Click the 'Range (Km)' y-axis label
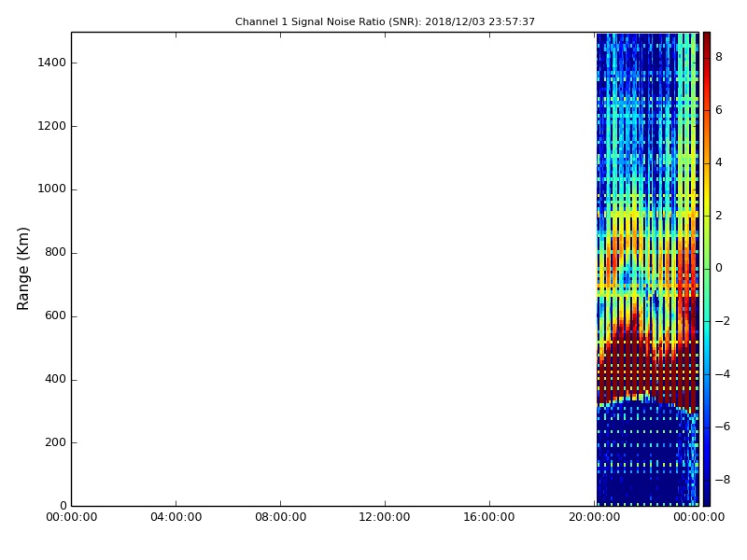Viewport: 747px width, 560px height. coord(22,269)
